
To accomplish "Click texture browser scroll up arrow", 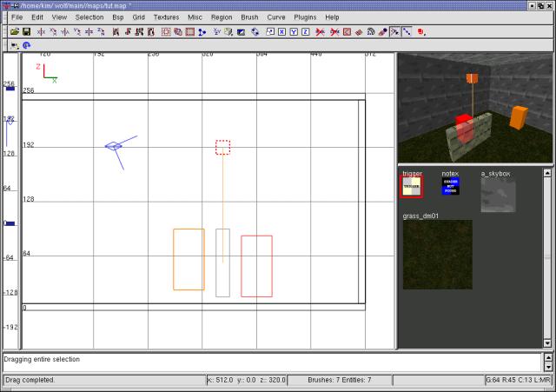I will [x=547, y=173].
